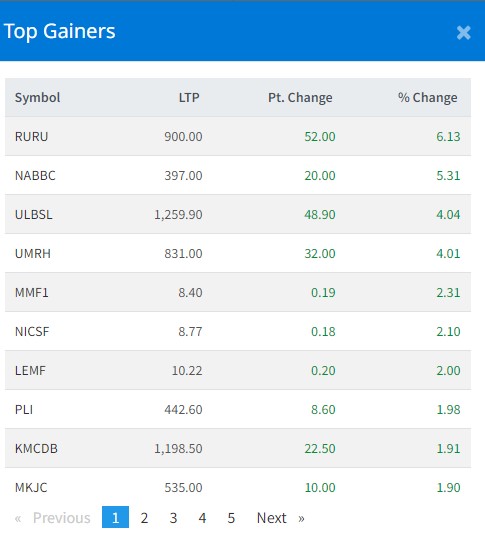Go to page 3 of results
This screenshot has width=485, height=556.
tap(173, 518)
